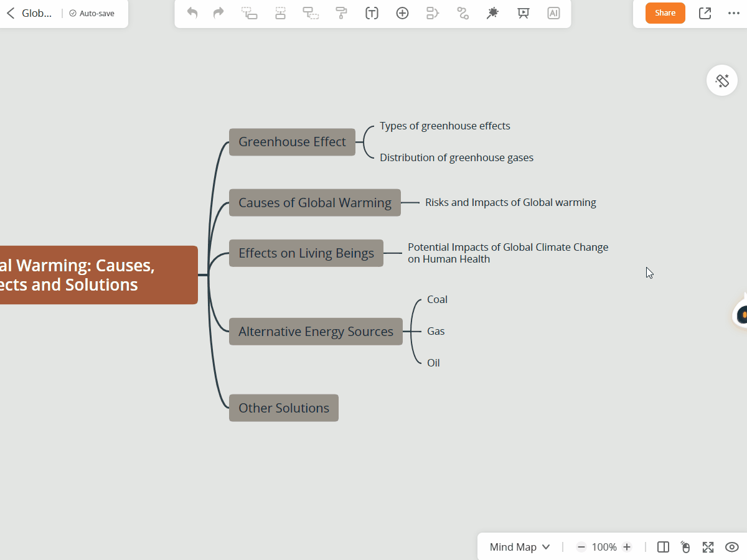Toggle the split panel layout icon
This screenshot has height=560, width=747.
click(663, 547)
